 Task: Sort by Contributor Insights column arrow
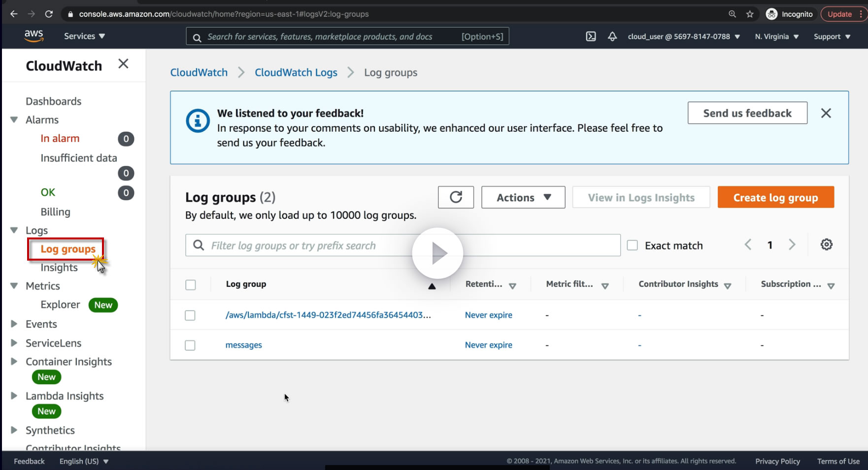click(x=728, y=286)
